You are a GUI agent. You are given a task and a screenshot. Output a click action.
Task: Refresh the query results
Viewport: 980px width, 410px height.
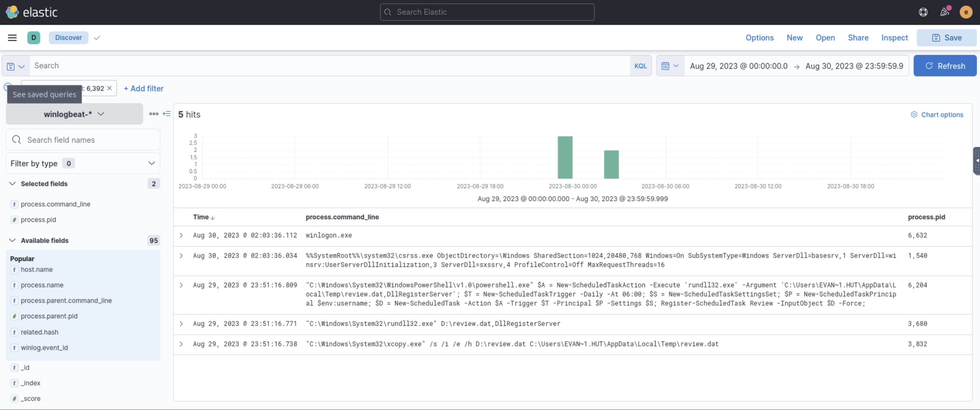(x=945, y=66)
